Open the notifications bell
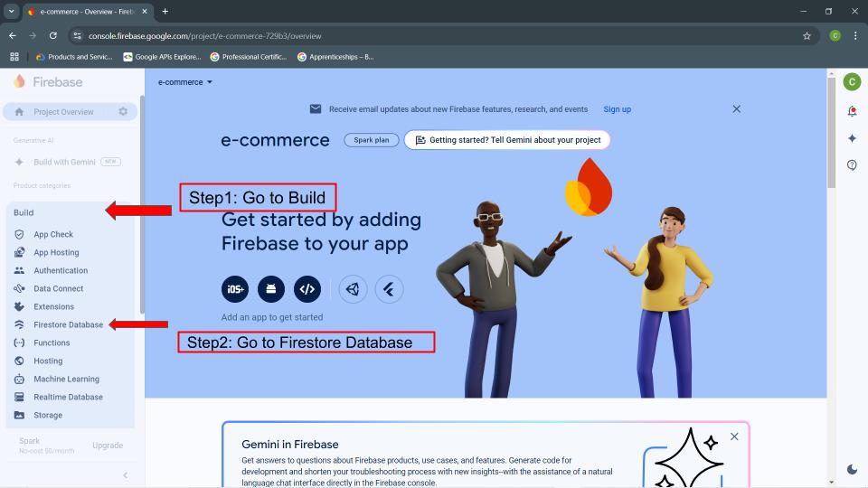The image size is (868, 488). (x=852, y=111)
